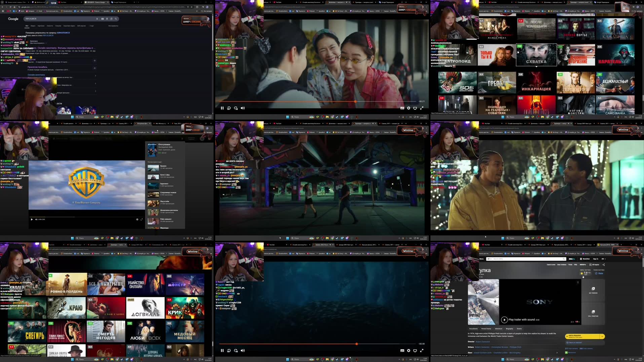
Task: Pause the Korean-film video in the top-center player
Action: pyautogui.click(x=222, y=108)
